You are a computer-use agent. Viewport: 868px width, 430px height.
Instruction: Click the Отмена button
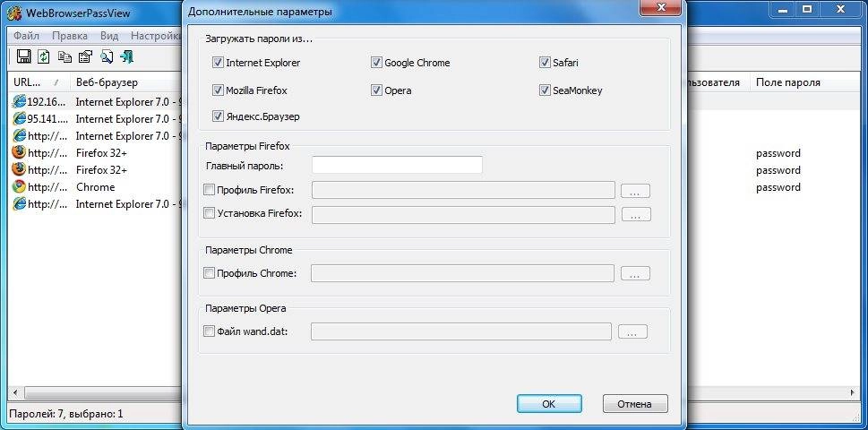click(x=635, y=404)
